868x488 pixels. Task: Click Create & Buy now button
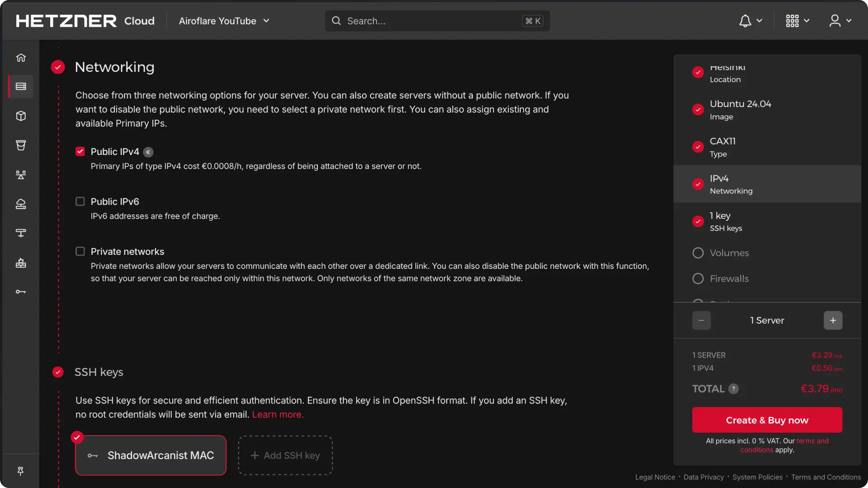pyautogui.click(x=767, y=420)
